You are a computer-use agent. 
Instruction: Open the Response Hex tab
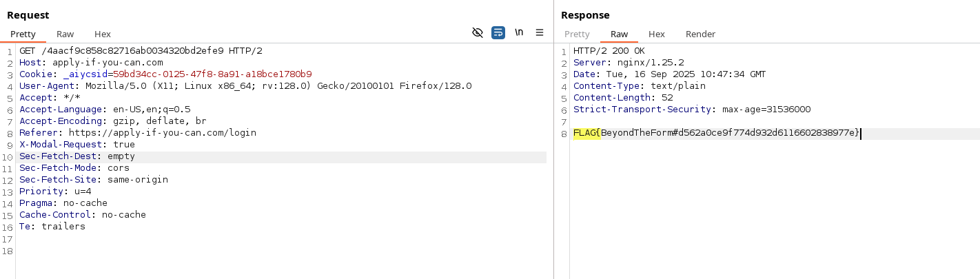(656, 34)
